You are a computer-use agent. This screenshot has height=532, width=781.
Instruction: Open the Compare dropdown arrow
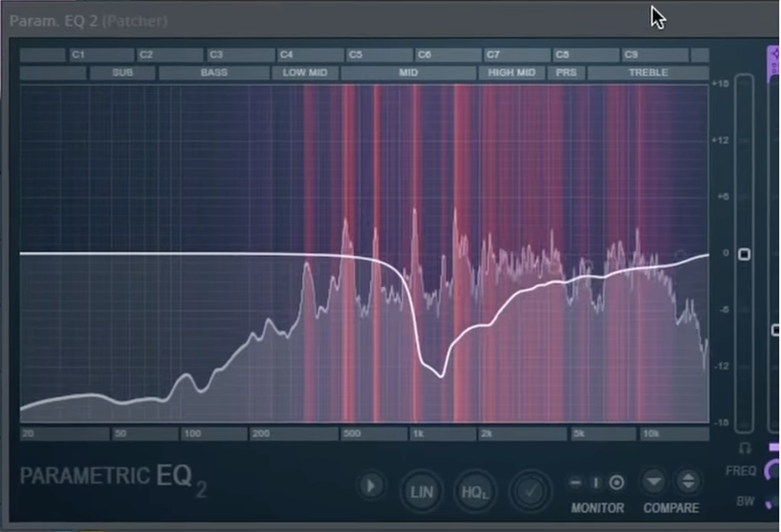(654, 481)
